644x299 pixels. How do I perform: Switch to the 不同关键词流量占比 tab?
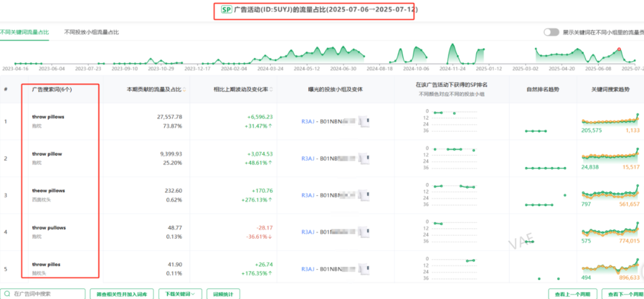coord(25,32)
